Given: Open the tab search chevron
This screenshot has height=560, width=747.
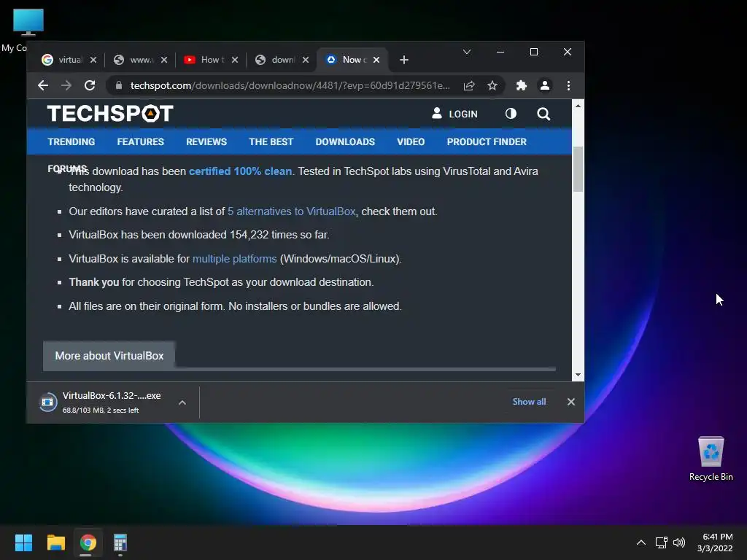Looking at the screenshot, I should point(467,52).
